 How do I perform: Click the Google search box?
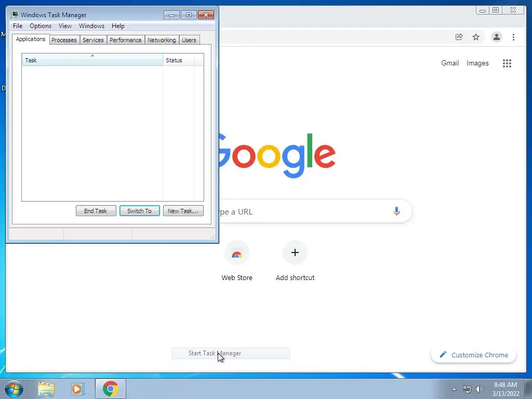[315, 211]
